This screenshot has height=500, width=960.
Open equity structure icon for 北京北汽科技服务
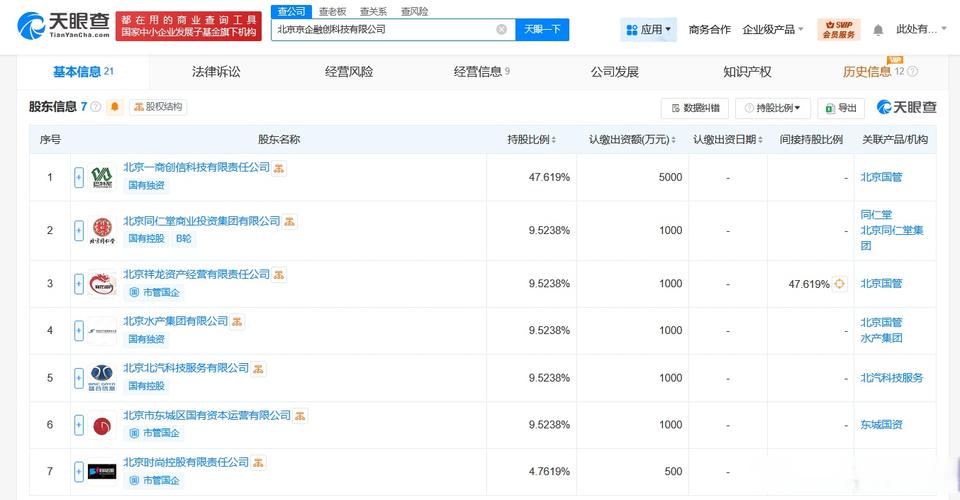[258, 369]
